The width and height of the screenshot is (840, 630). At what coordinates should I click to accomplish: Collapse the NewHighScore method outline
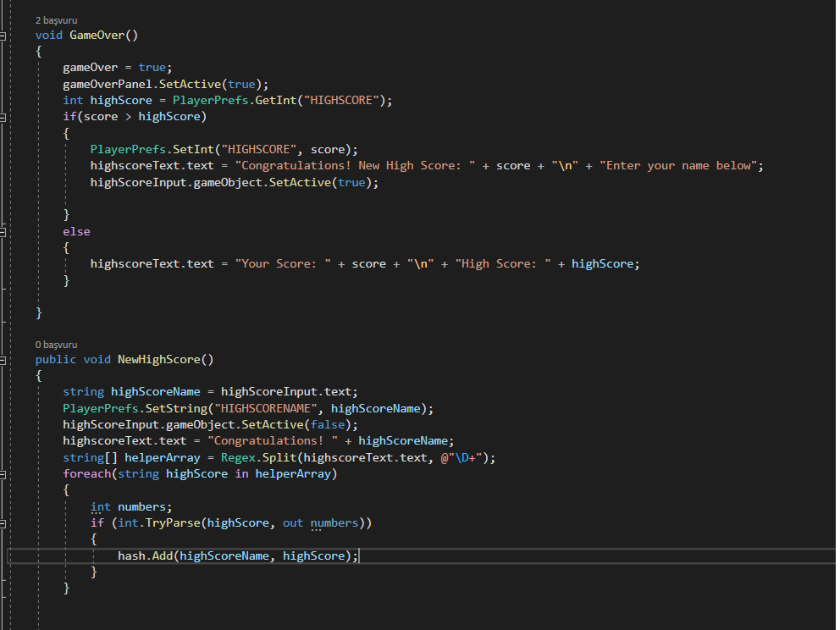[x=3, y=361]
